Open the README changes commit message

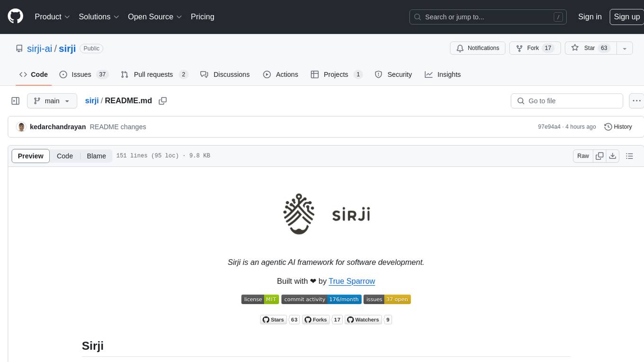coord(118,127)
